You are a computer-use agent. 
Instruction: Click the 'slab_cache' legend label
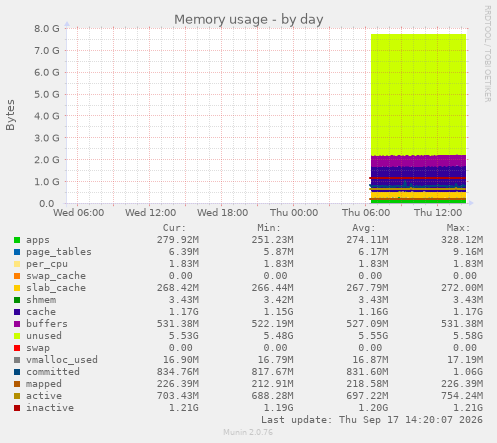point(56,288)
